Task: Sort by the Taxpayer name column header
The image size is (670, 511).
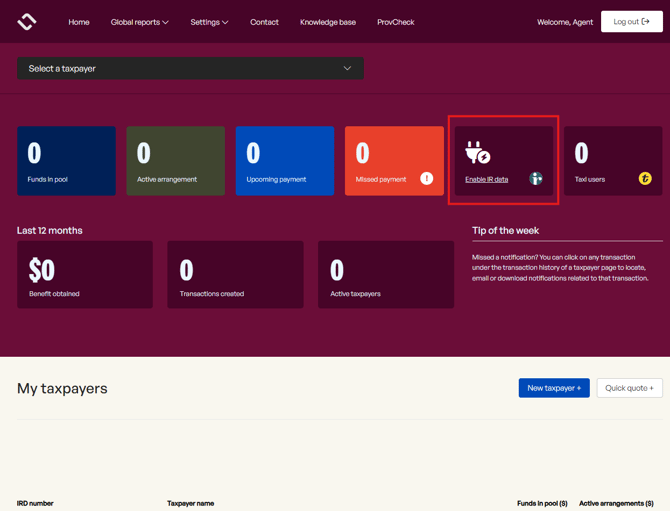Action: click(190, 503)
